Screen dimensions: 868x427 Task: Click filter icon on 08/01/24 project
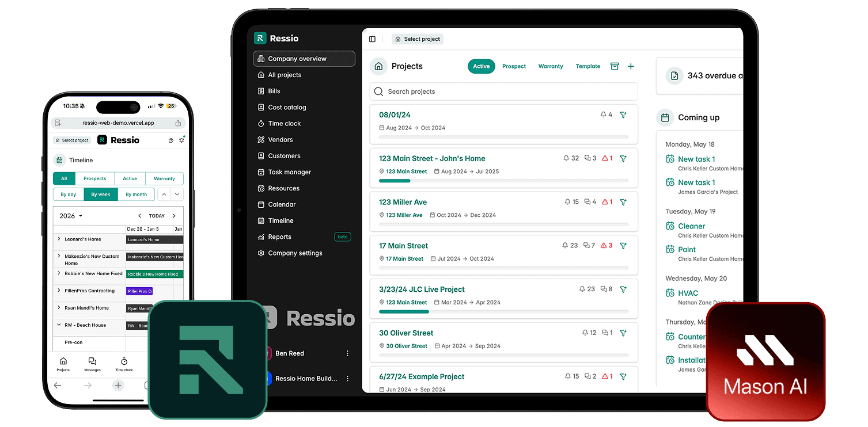coord(623,115)
